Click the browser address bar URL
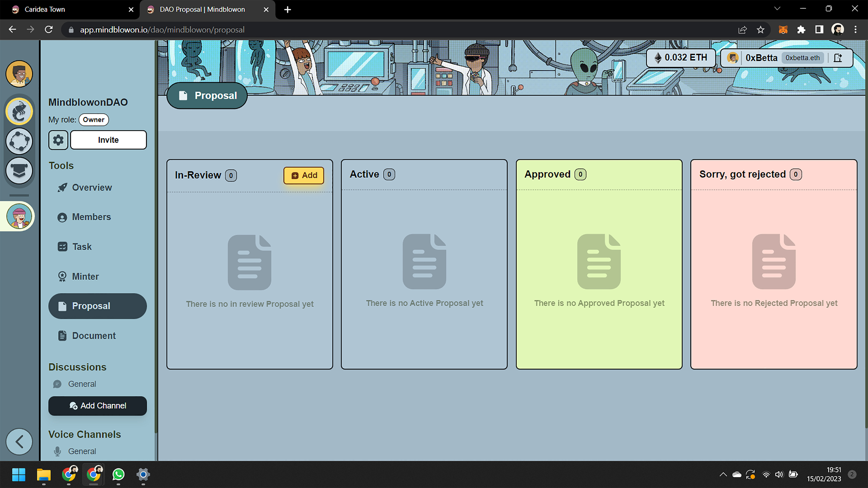Image resolution: width=868 pixels, height=488 pixels. pyautogui.click(x=162, y=30)
